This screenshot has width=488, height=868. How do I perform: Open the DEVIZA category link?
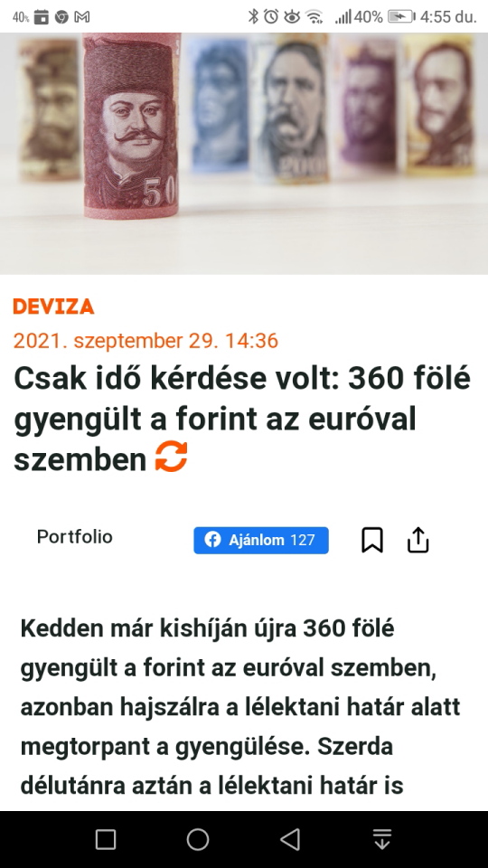point(53,307)
